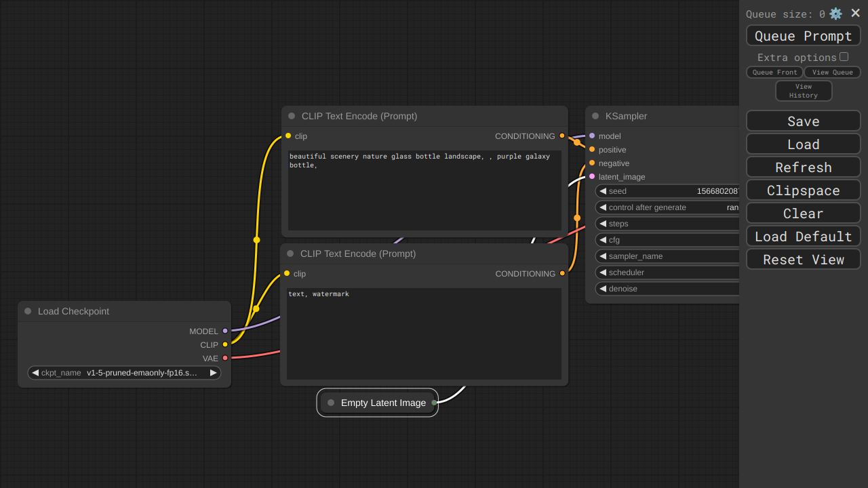The image size is (868, 488).
Task: Click the collapse dot on Load Checkpoint node
Action: 28,311
